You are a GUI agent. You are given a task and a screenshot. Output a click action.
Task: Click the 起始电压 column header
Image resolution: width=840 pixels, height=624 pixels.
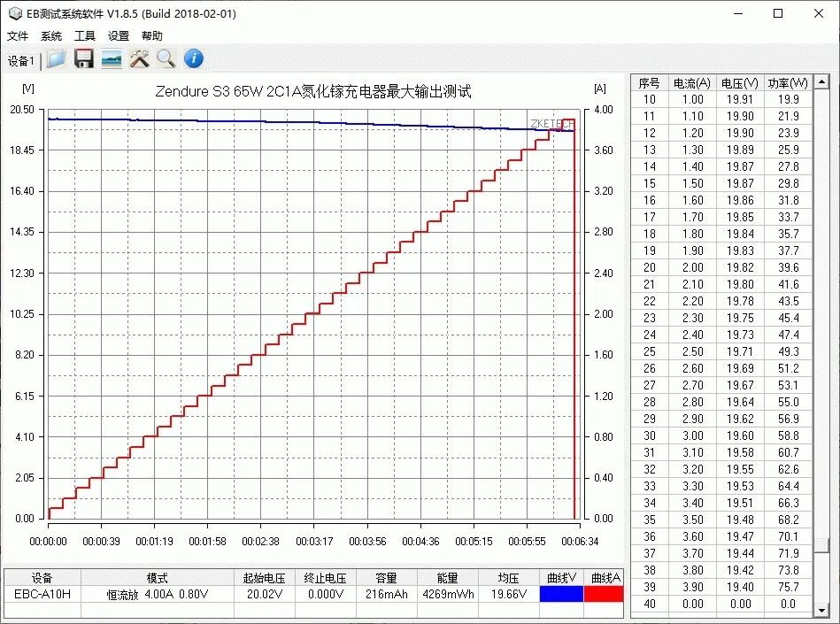(x=265, y=577)
